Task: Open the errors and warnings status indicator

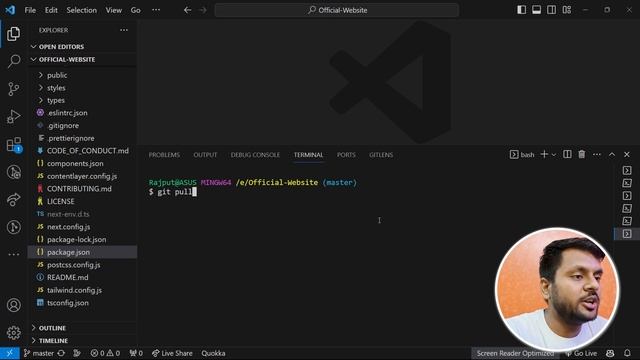Action: pos(105,353)
